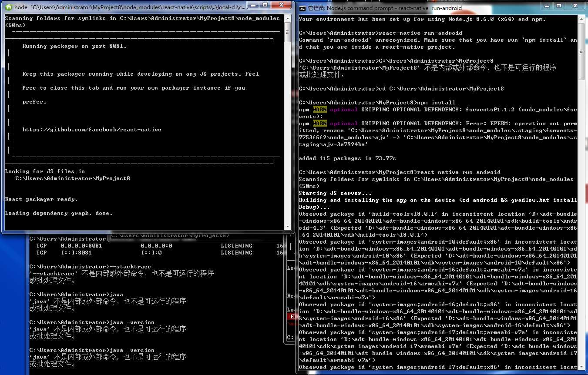Click the 'Looking for JS files in' line
The height and width of the screenshot is (375, 588).
tap(45, 171)
